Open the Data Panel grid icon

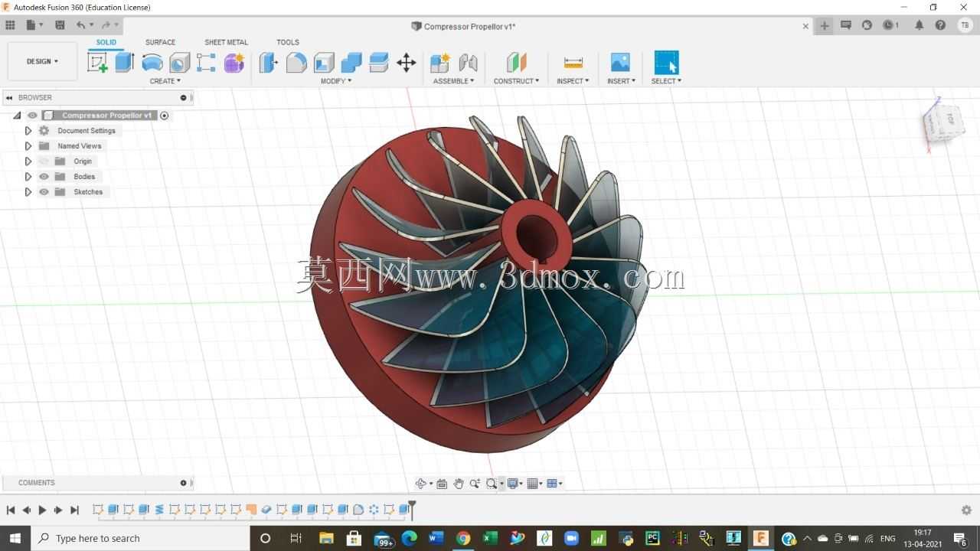point(10,25)
